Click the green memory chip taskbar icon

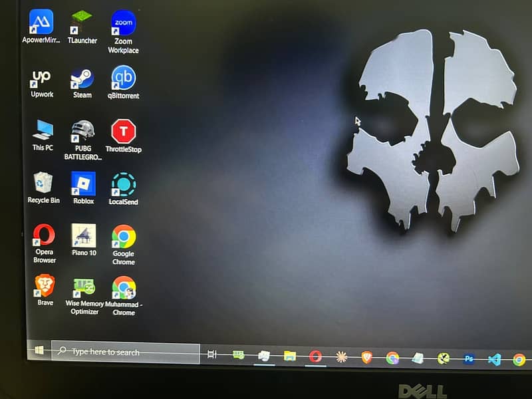click(239, 355)
